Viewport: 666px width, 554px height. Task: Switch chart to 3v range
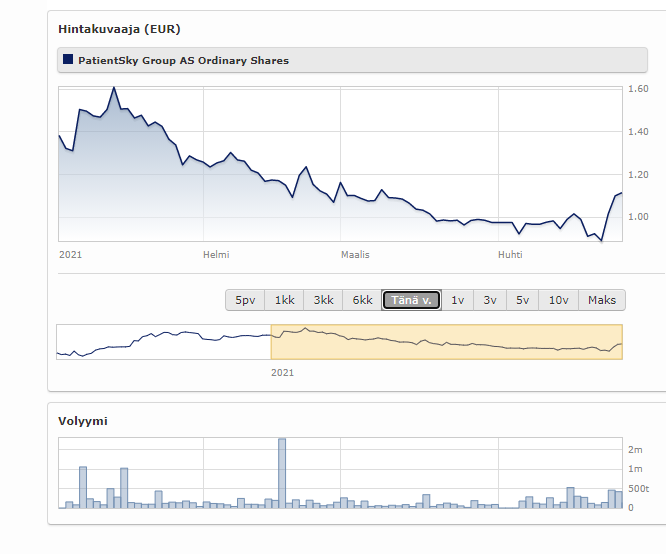pos(490,300)
